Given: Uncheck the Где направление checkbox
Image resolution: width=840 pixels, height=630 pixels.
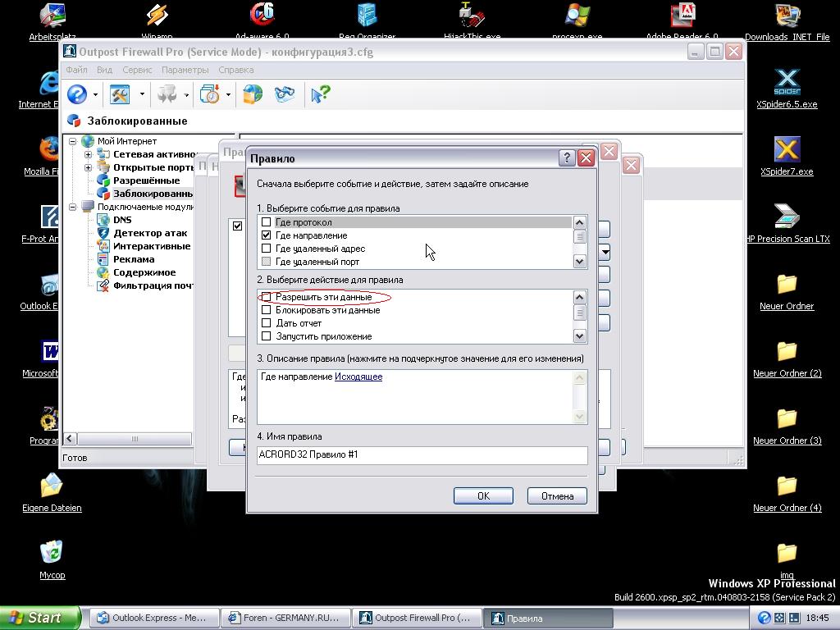Looking at the screenshot, I should 266,235.
